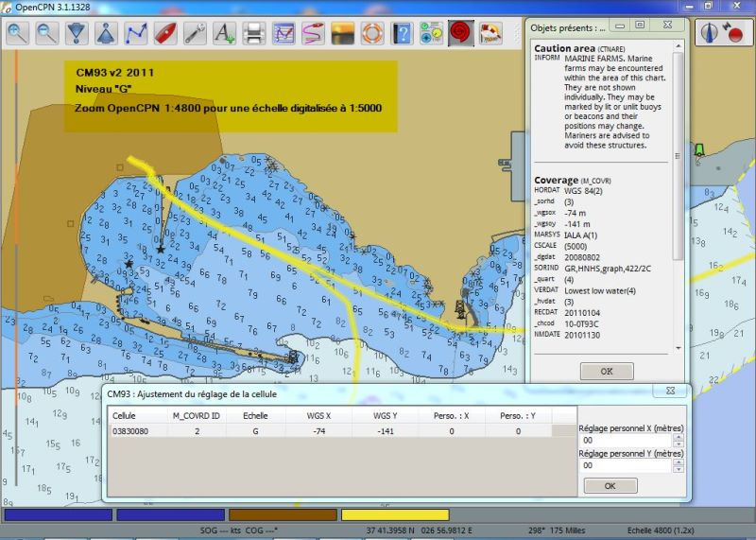
Task: Increase Réglage personnel Y with up arrow
Action: [x=679, y=462]
